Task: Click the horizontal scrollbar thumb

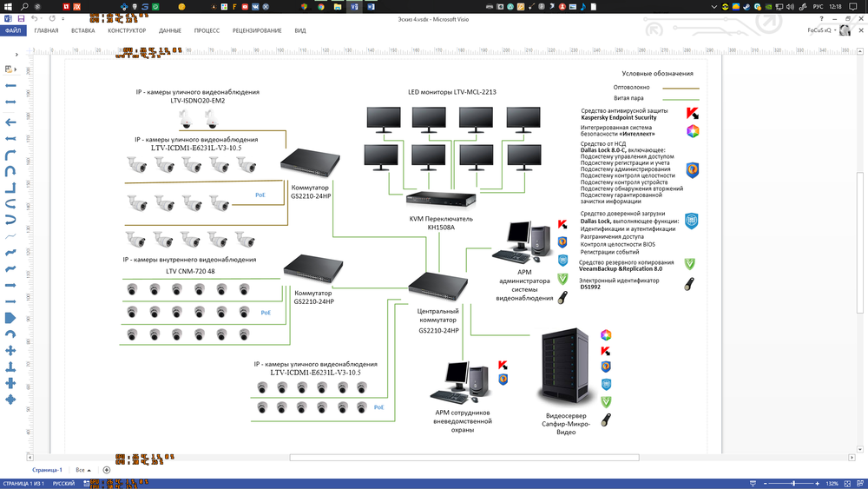Action: coord(464,458)
